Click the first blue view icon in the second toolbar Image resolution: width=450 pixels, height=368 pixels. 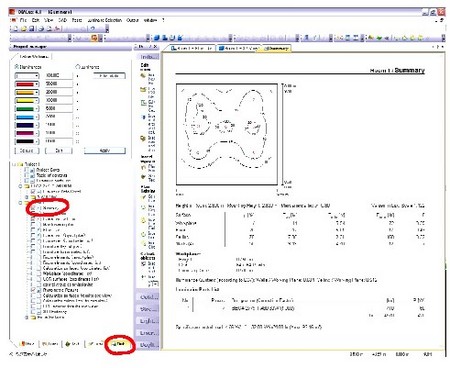click(x=157, y=38)
